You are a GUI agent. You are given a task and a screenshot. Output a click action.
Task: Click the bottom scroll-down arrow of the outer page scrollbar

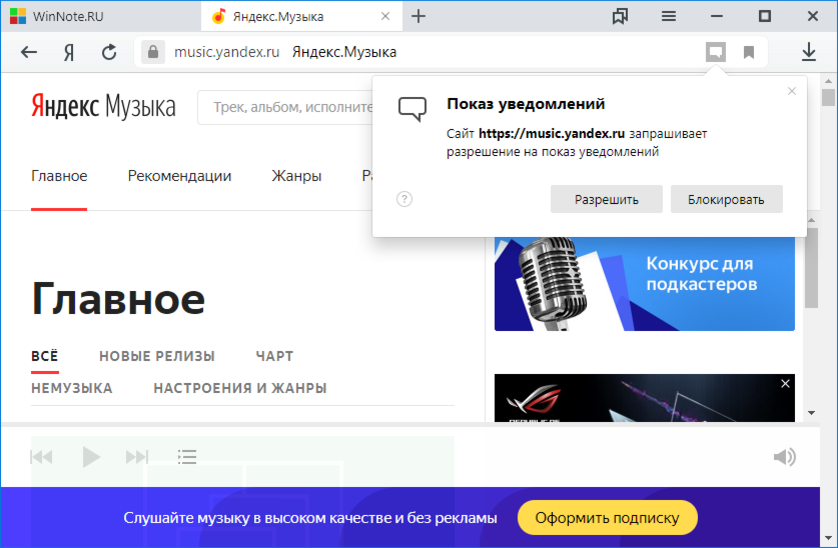coord(828,538)
